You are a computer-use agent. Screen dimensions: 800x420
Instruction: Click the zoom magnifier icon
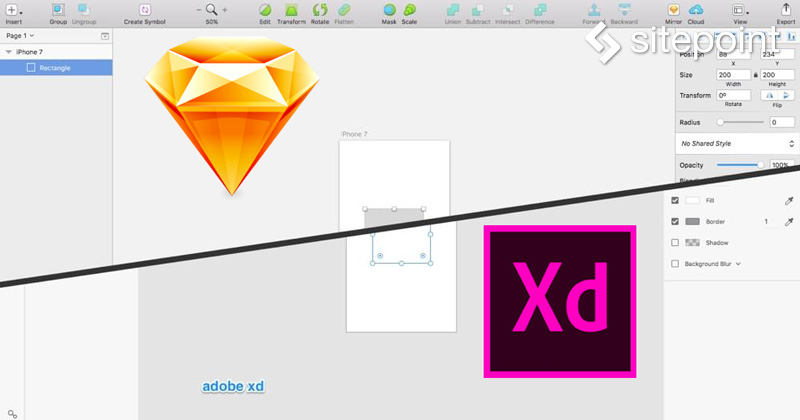[x=211, y=10]
